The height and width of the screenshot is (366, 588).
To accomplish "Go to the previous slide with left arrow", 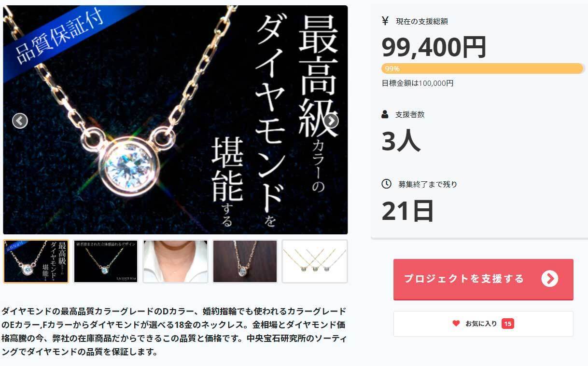I will 20,121.
